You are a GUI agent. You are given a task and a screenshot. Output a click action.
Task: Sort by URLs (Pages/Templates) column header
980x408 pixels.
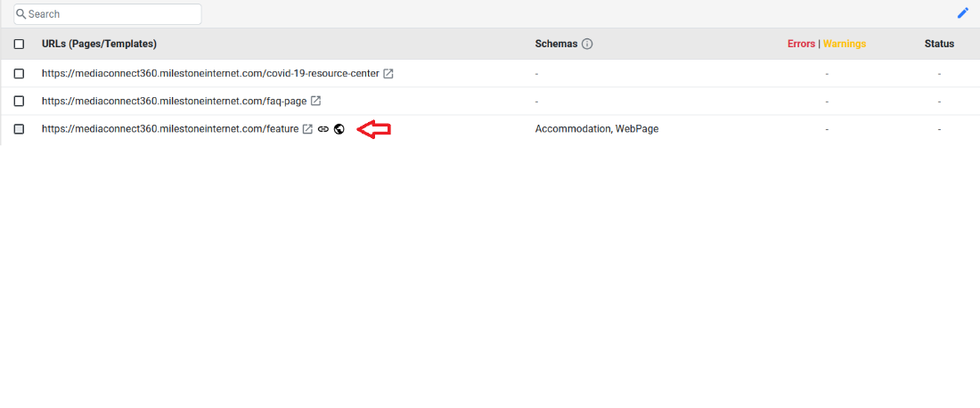(x=99, y=44)
